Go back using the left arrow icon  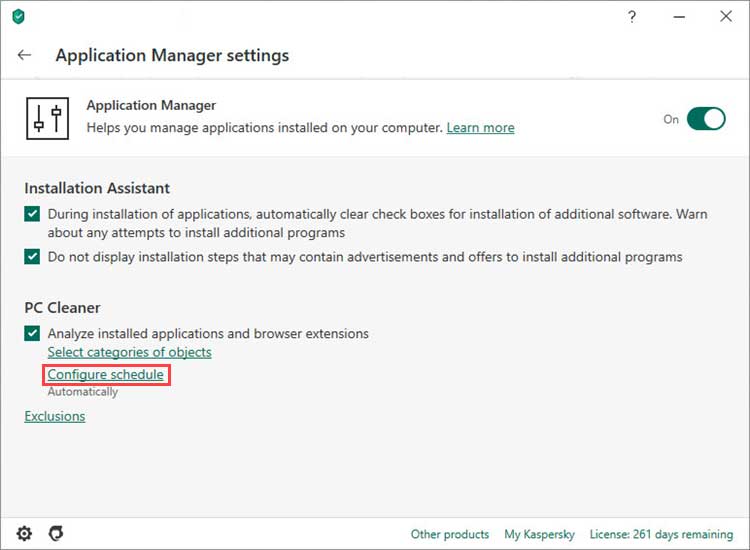(24, 55)
